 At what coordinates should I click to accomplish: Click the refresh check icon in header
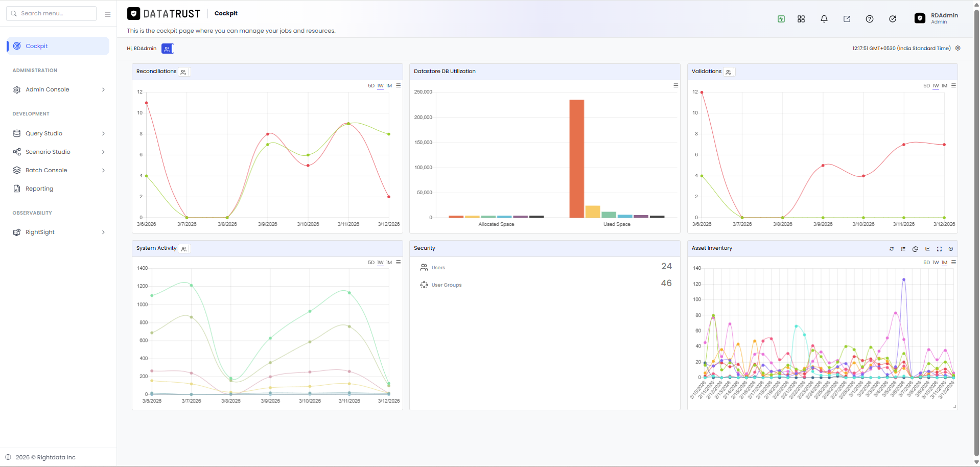coord(892,19)
